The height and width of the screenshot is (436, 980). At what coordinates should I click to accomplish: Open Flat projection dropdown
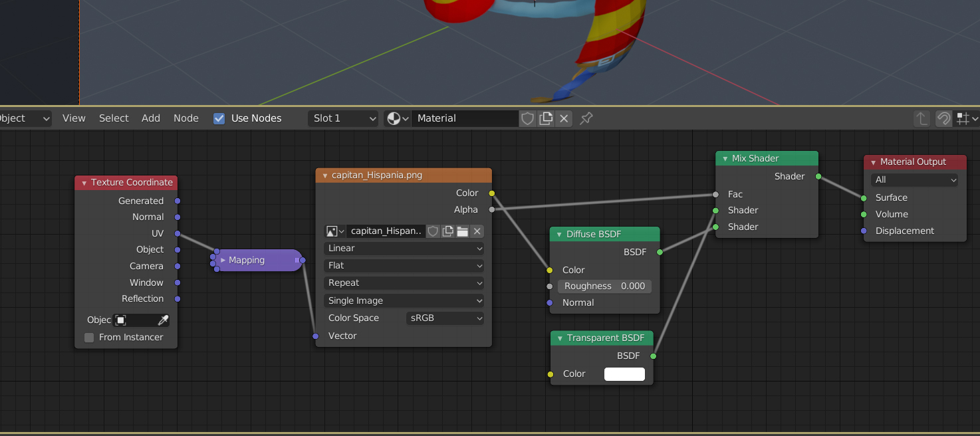point(404,266)
